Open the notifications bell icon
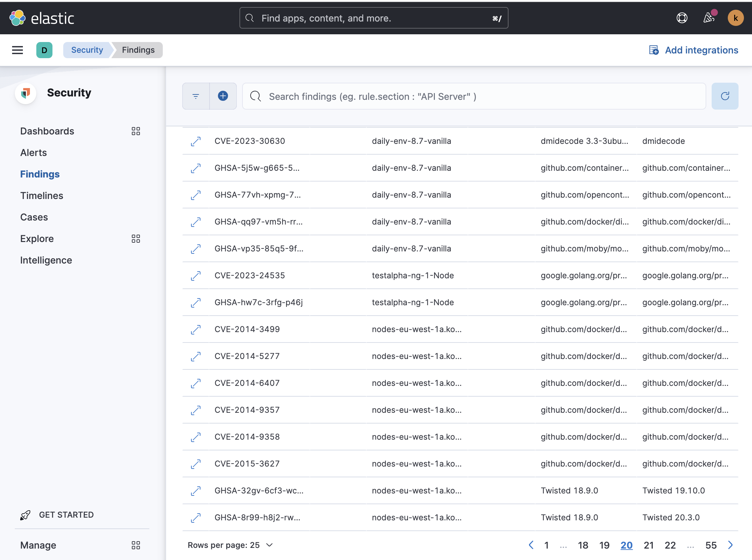 point(709,17)
